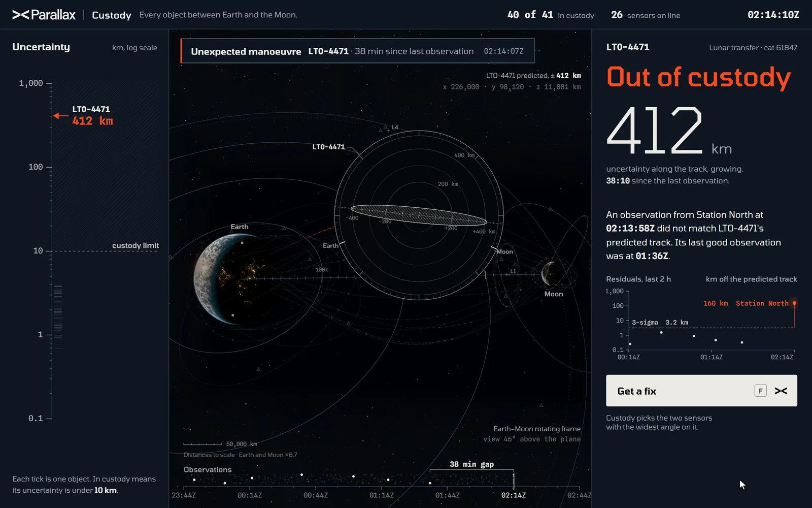The width and height of the screenshot is (812, 508).
Task: Click the predicted coordinates "x 226,000" readout
Action: [461, 87]
